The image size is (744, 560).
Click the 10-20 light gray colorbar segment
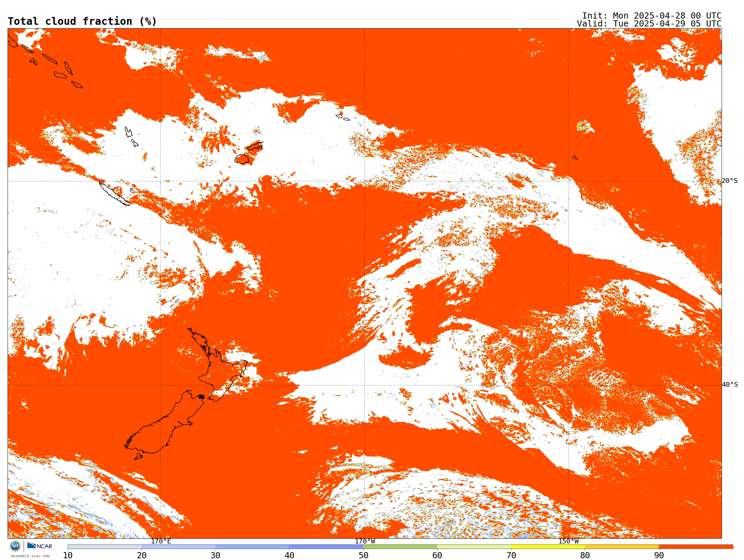pyautogui.click(x=105, y=547)
